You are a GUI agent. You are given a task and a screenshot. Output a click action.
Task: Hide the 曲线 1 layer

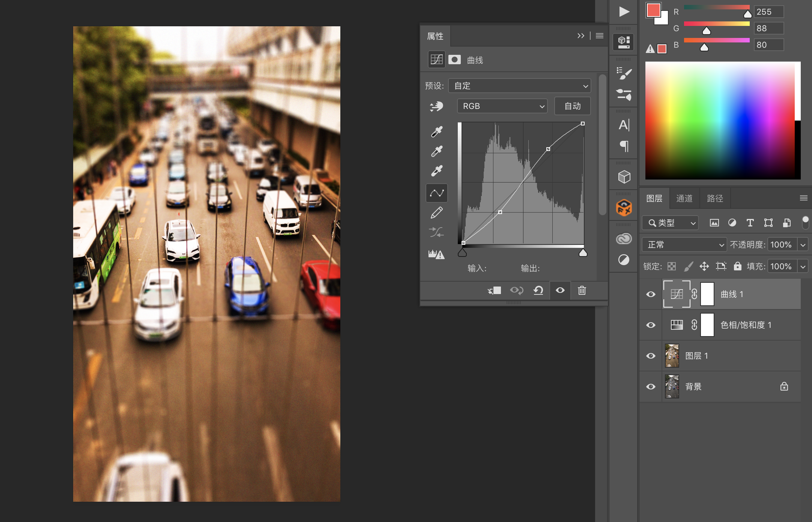pos(651,294)
